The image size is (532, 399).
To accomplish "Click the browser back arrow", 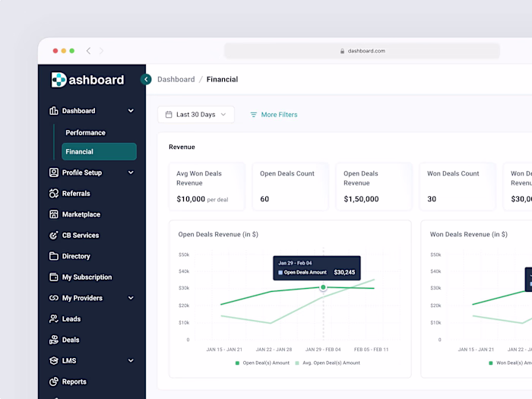I will pyautogui.click(x=89, y=51).
